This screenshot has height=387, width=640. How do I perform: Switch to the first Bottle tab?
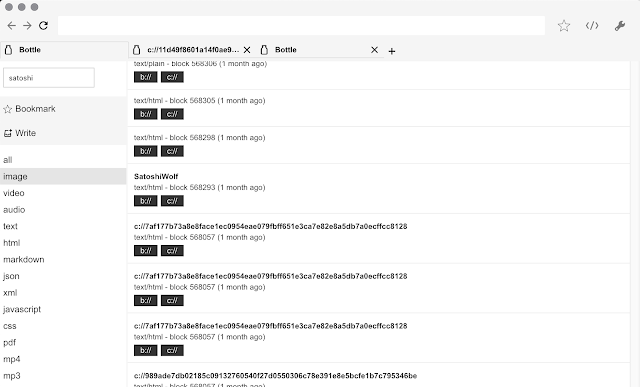point(64,50)
